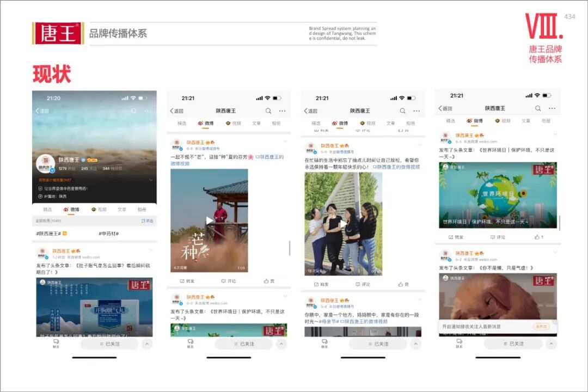588x392 pixels.
Task: Grab the scrollbar beside the 芒种 video
Action: pyautogui.click(x=290, y=248)
